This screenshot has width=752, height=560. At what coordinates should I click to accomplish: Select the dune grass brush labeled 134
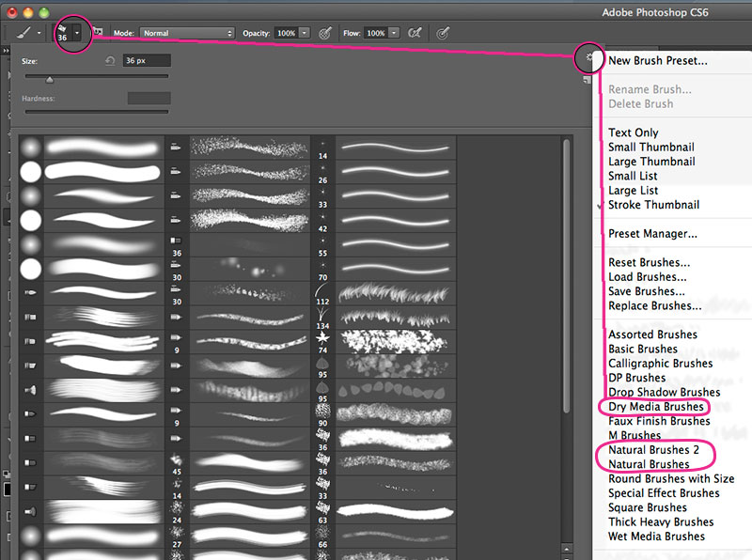[384, 318]
